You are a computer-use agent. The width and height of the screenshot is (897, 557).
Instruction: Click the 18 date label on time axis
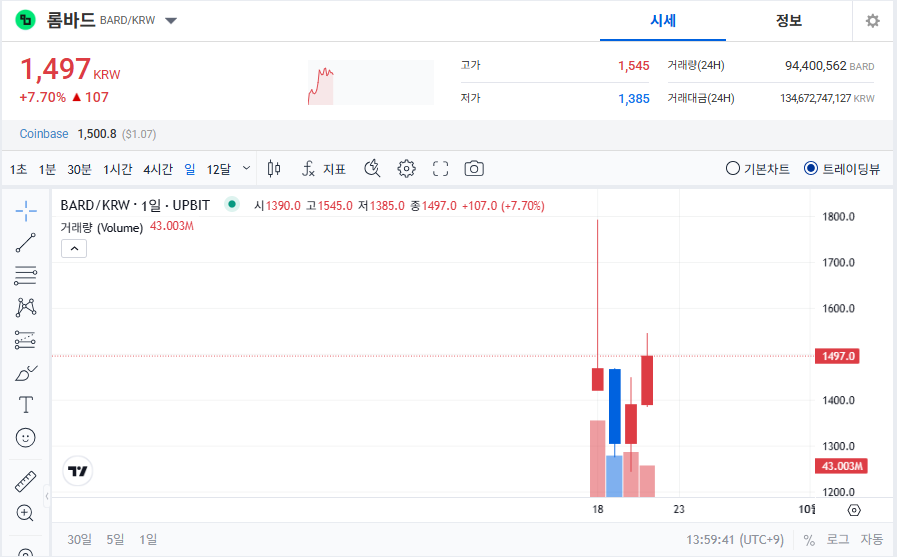click(x=598, y=509)
